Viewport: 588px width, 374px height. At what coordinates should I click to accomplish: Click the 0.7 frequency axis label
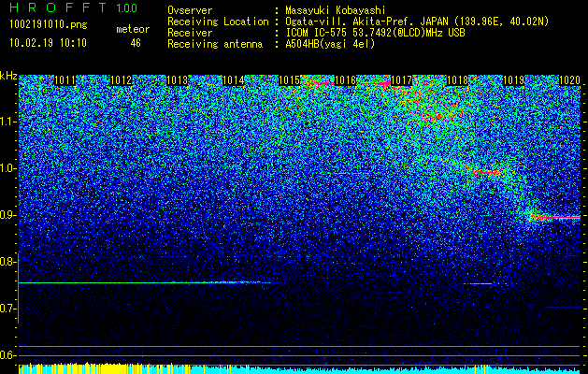(x=7, y=309)
